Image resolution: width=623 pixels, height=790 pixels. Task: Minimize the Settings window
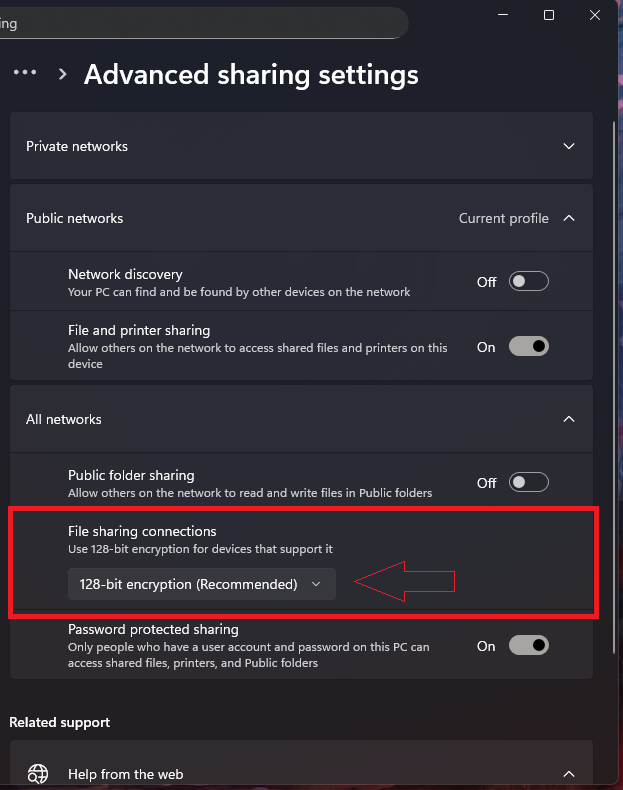(x=501, y=15)
